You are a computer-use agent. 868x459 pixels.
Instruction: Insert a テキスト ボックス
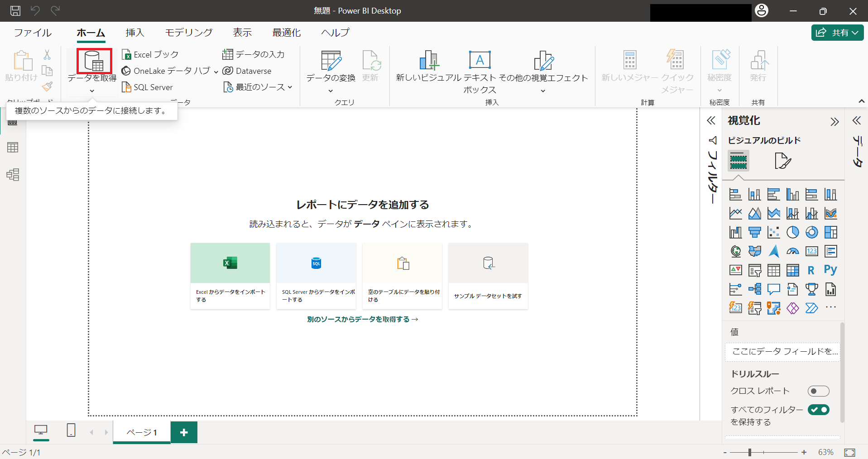point(480,72)
